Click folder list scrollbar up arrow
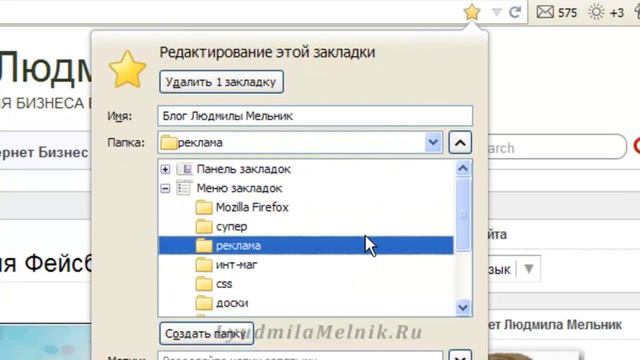The image size is (640, 360). [463, 169]
